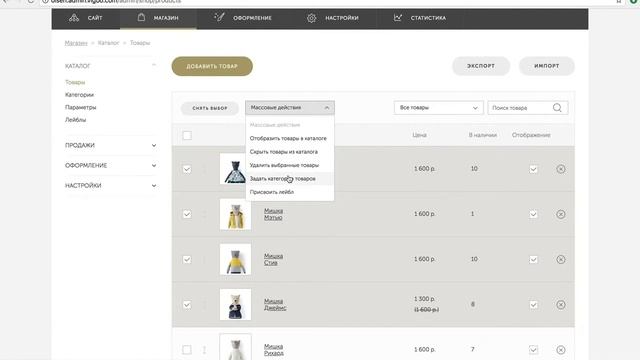Click the chart icon next to Статистика
The width and height of the screenshot is (640, 360).
point(398,18)
